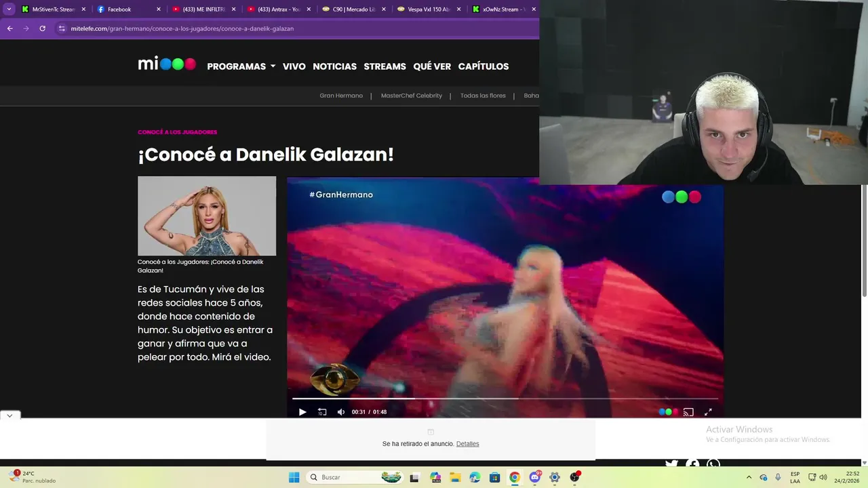
Task: Close the MrStivenTc Stream tab
Action: pyautogui.click(x=83, y=9)
